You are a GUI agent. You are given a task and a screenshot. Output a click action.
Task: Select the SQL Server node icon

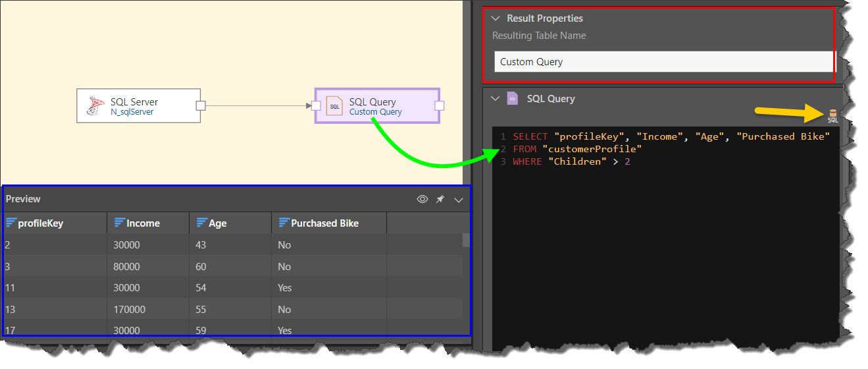click(96, 105)
